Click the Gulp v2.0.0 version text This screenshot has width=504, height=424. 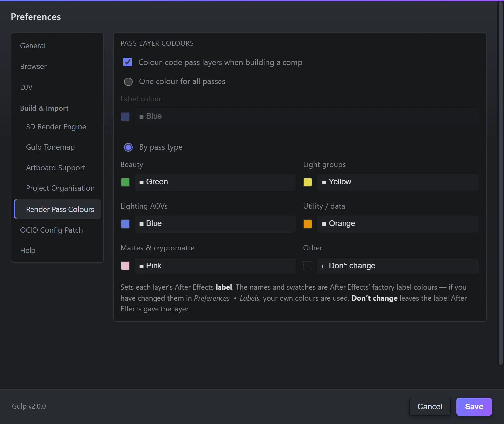(x=29, y=406)
